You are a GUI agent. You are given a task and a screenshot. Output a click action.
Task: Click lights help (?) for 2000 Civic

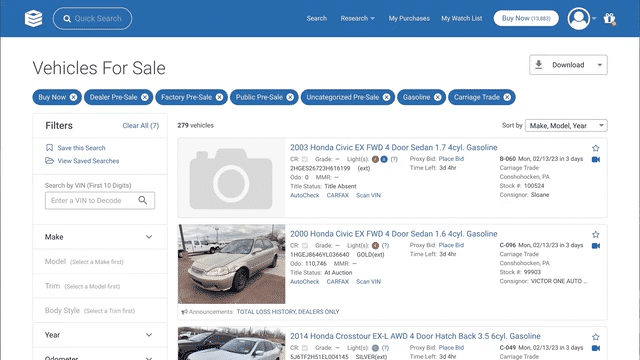385,245
